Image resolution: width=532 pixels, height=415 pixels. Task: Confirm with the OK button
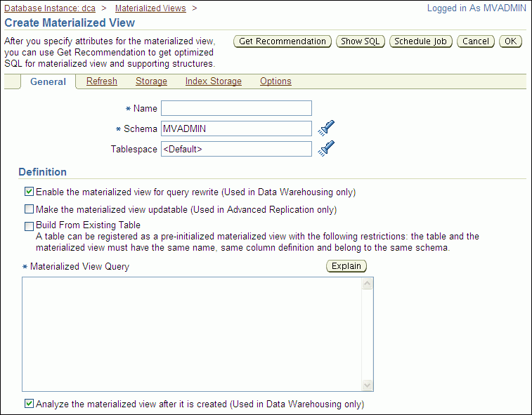coord(510,41)
